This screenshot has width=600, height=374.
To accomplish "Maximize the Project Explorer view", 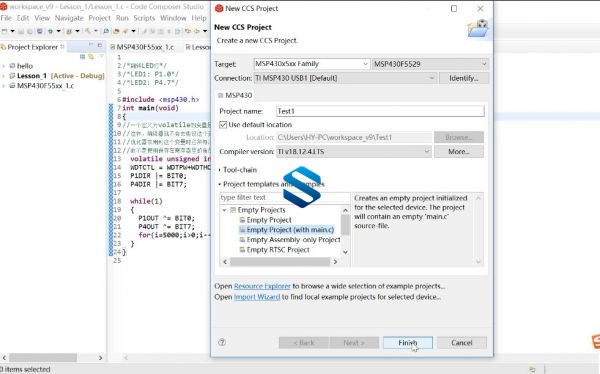I will pyautogui.click(x=99, y=45).
